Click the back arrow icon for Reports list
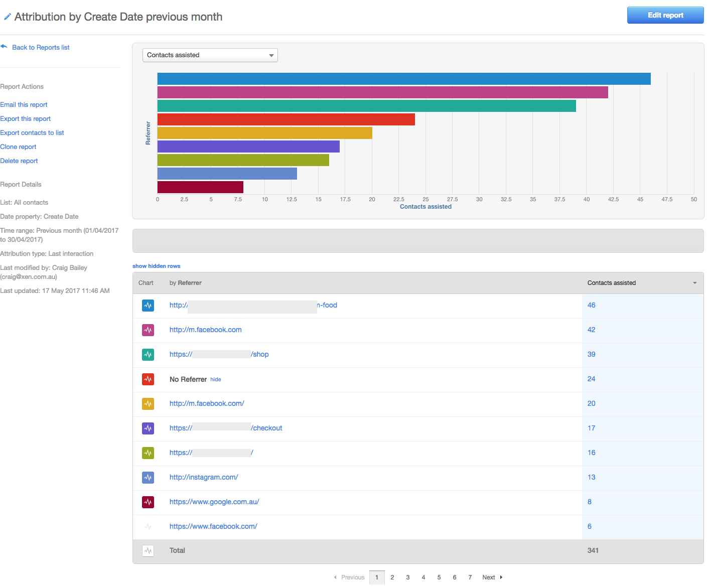Viewport: 710px width, 588px height. coord(4,47)
